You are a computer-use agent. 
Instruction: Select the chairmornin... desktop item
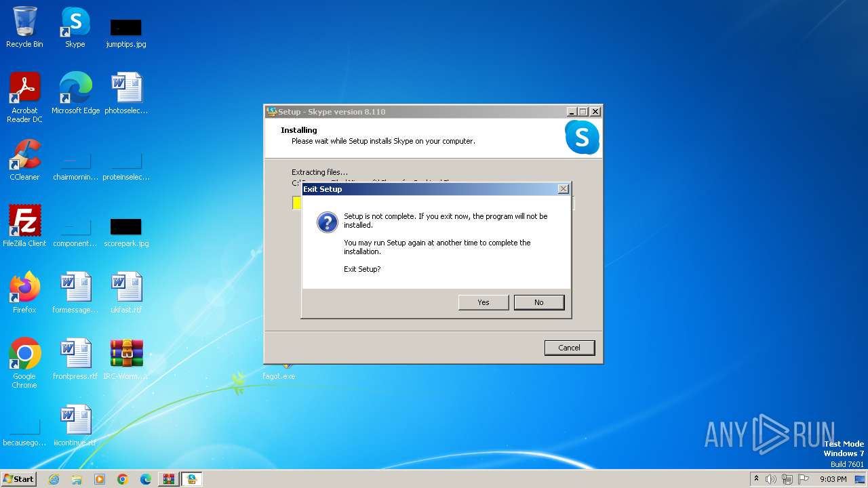coord(75,167)
